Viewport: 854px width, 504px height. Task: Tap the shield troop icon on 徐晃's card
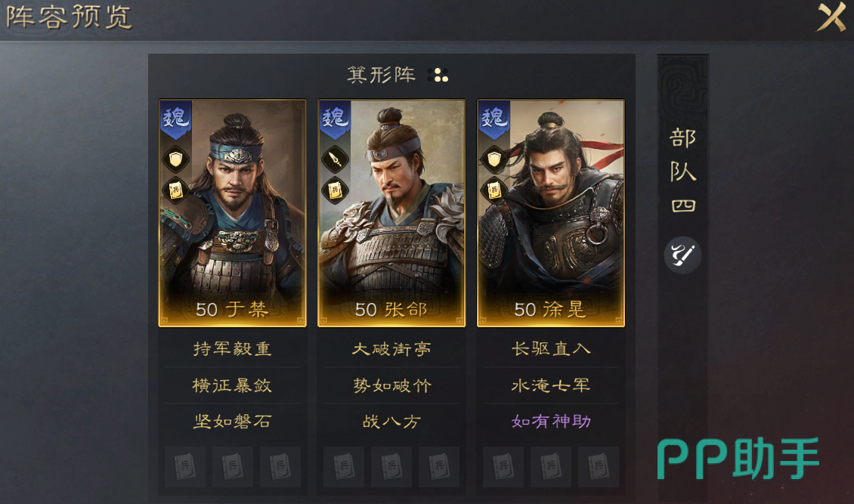tap(494, 159)
